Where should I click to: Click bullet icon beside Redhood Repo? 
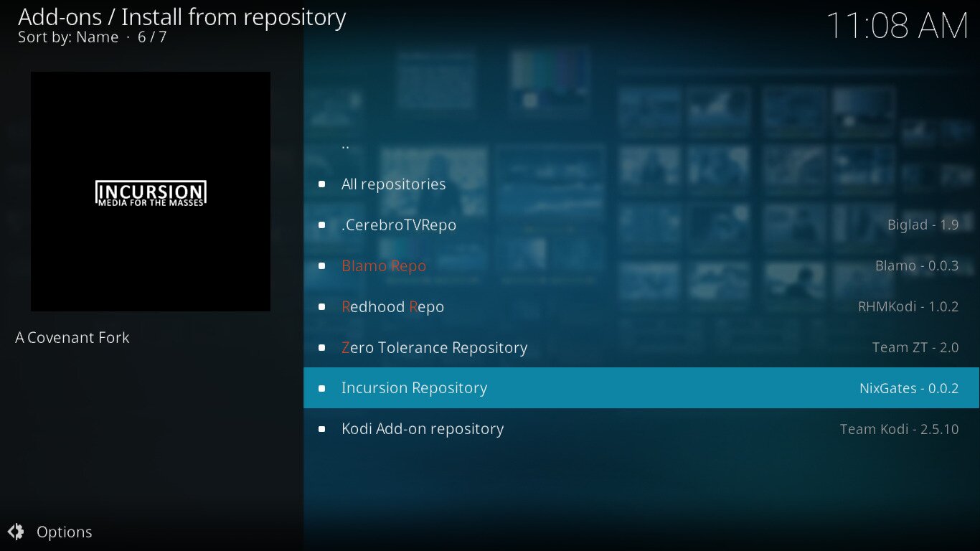321,307
